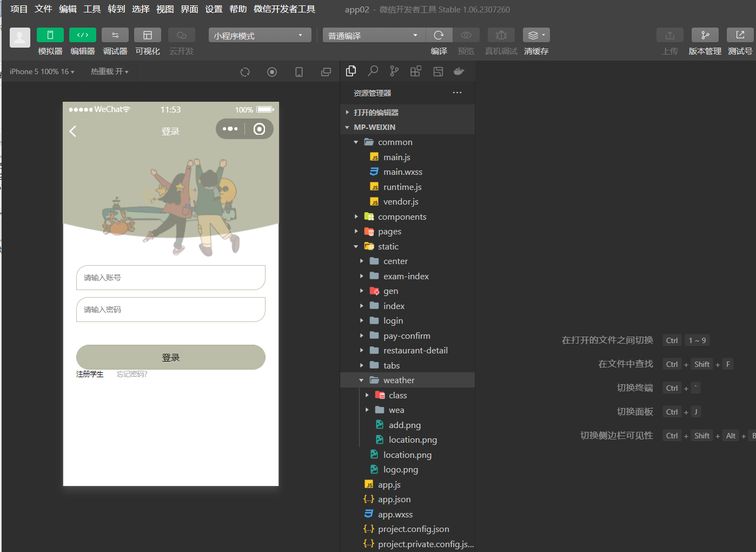This screenshot has width=756, height=552.
Task: Open the 设置 menu
Action: pos(214,9)
